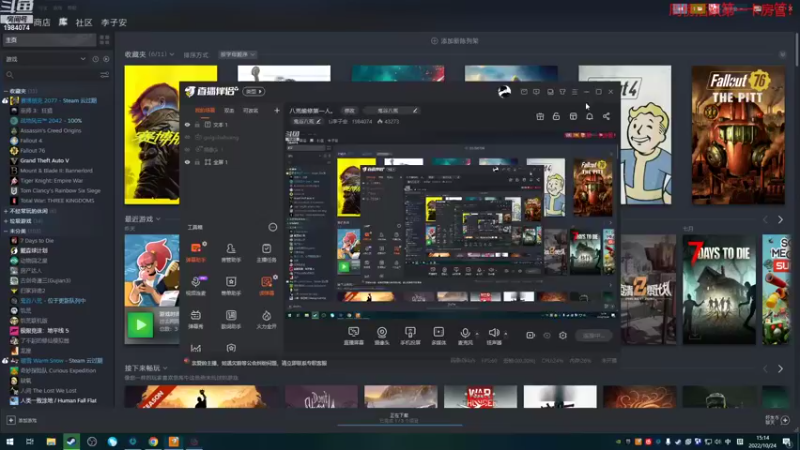
Task: Toggle the preview eye icon beside settings gear
Action: [547, 335]
